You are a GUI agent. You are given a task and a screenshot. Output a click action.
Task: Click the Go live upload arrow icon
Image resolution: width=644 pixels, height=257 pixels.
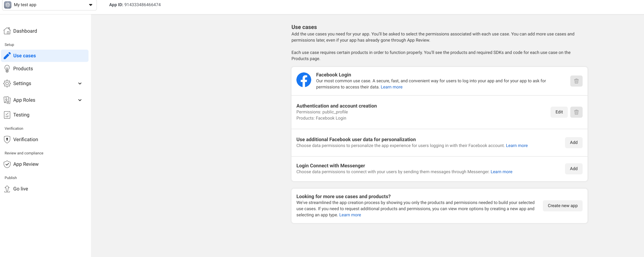coord(7,189)
